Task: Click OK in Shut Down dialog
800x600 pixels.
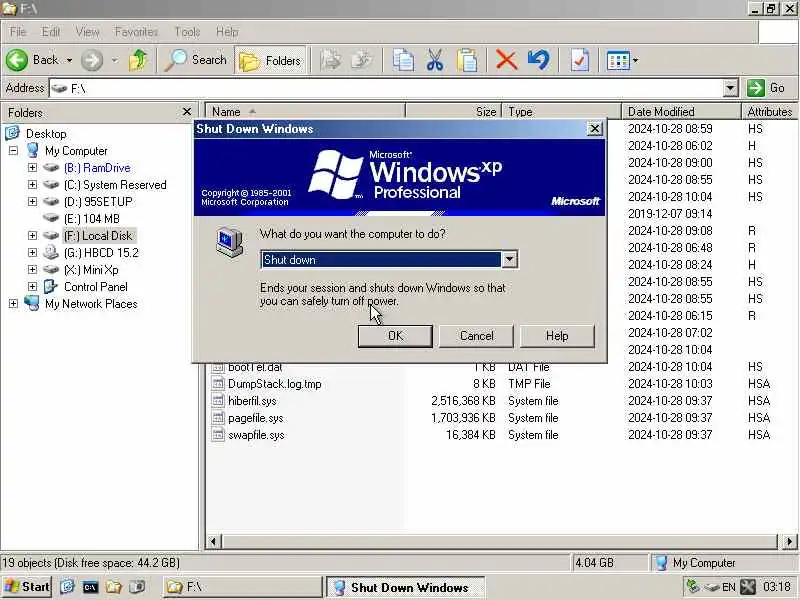Action: tap(395, 336)
